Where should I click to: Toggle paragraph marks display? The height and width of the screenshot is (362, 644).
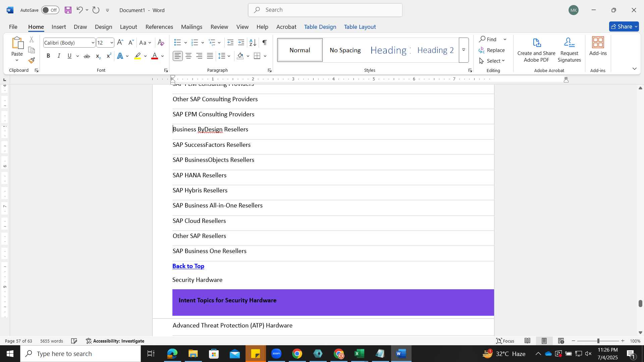coord(265,43)
